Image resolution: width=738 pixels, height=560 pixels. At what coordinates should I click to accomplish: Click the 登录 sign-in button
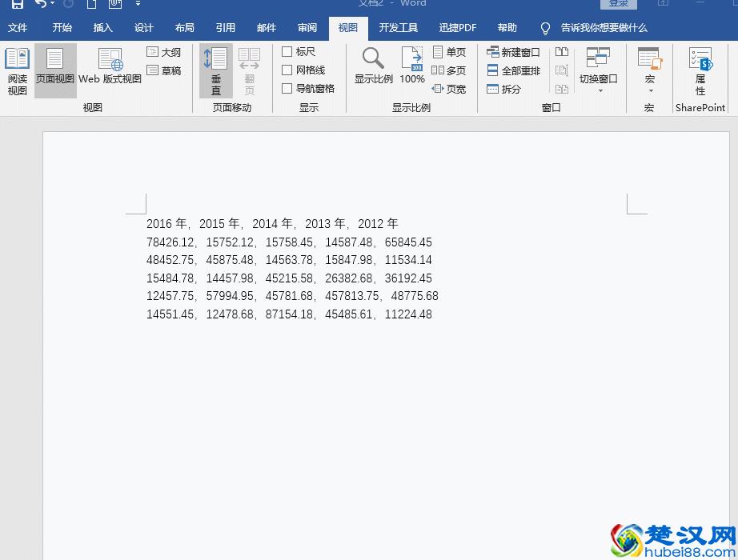[618, 3]
